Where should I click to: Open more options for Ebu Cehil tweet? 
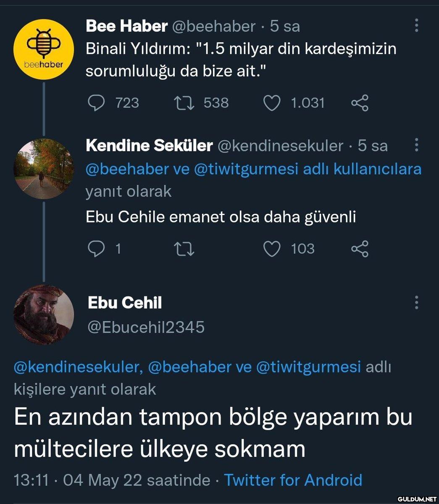416,302
